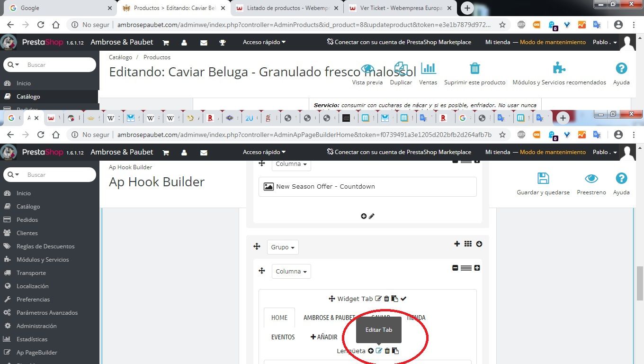The width and height of the screenshot is (644, 364).
Task: Click AÑADIR to add new tab
Action: tap(324, 337)
